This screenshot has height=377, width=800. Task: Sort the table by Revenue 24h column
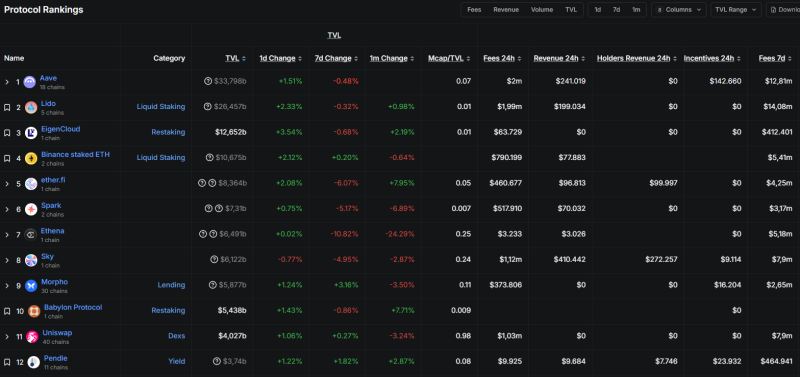tap(559, 58)
